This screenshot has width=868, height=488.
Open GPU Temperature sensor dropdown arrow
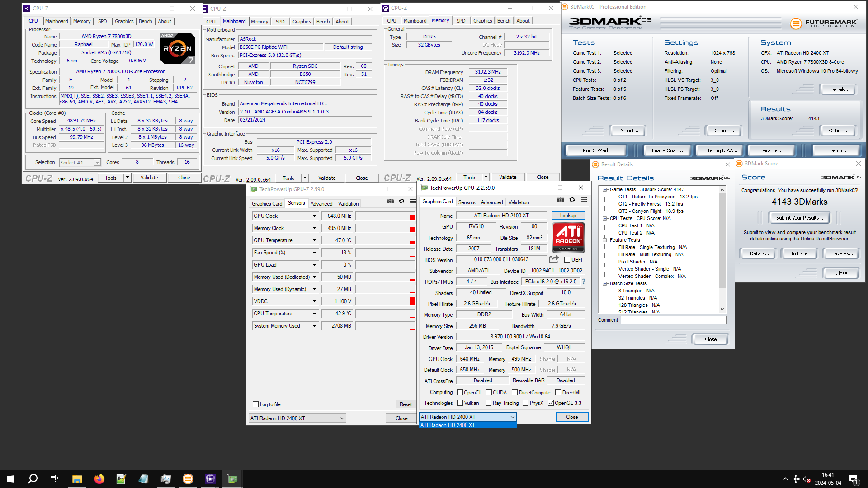(x=314, y=240)
